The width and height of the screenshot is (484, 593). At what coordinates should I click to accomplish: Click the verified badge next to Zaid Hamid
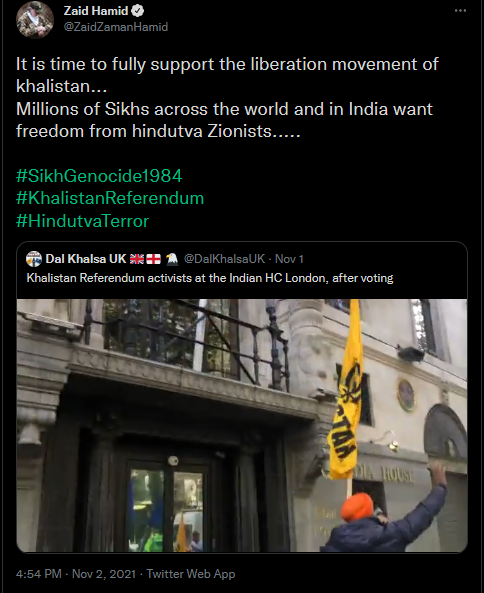[x=137, y=11]
